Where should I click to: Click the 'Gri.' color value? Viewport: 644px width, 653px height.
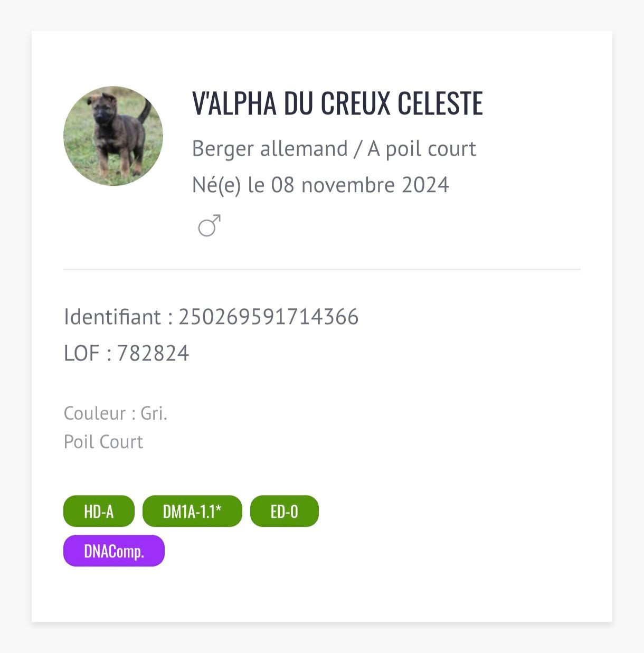point(154,413)
